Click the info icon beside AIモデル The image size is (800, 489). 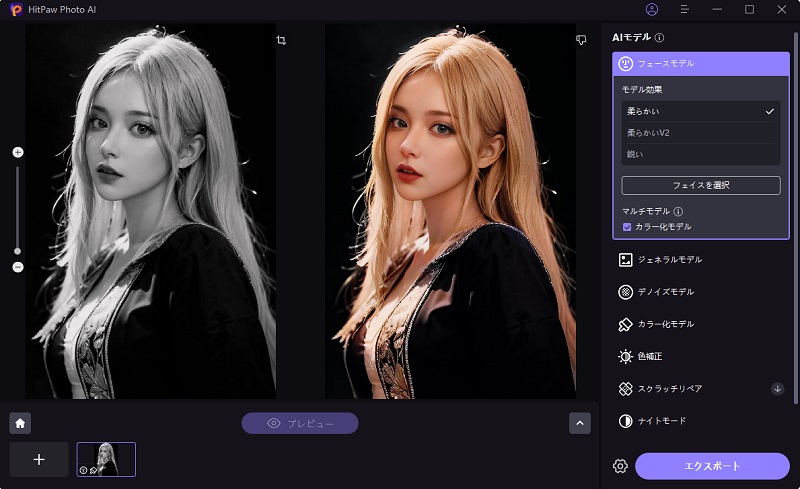click(659, 37)
